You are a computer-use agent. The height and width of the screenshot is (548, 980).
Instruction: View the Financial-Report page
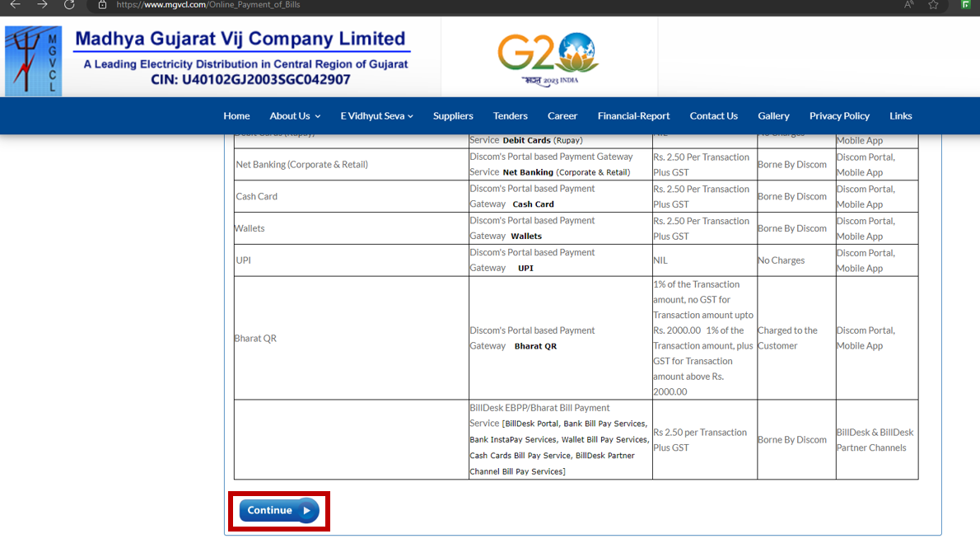pyautogui.click(x=633, y=115)
